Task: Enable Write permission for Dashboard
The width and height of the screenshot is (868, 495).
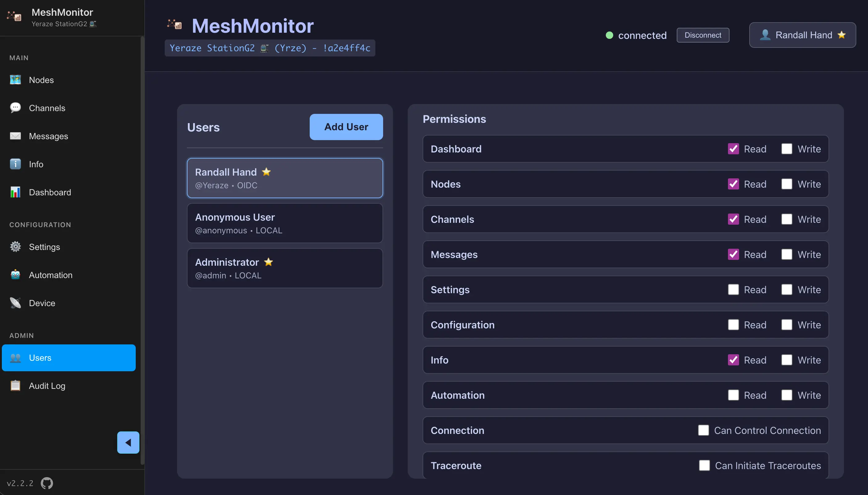Action: click(x=787, y=149)
